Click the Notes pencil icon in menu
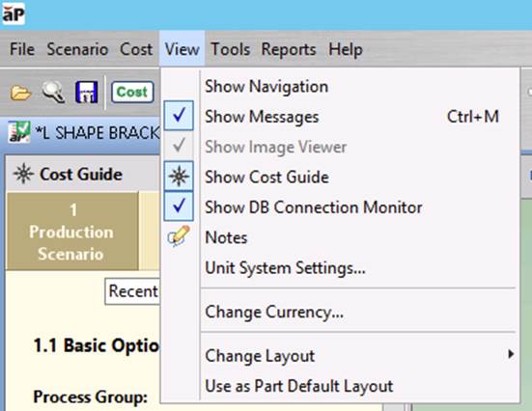This screenshot has height=411, width=532. click(x=179, y=236)
